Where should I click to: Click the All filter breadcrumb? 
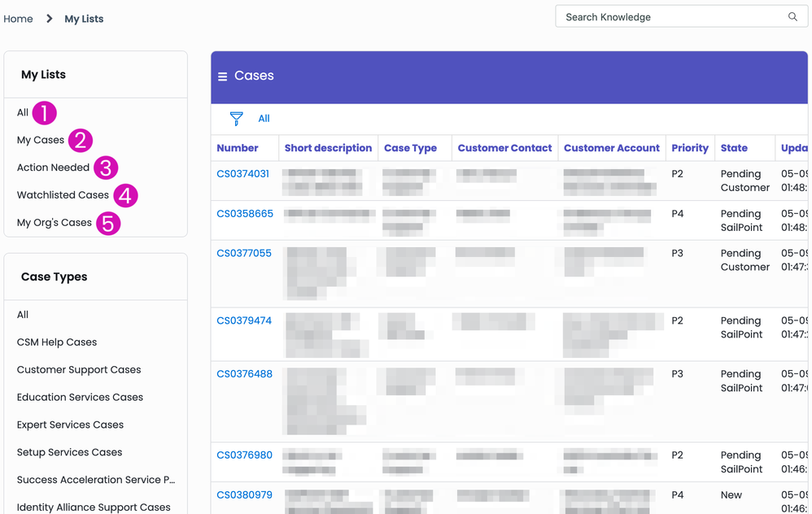tap(264, 119)
